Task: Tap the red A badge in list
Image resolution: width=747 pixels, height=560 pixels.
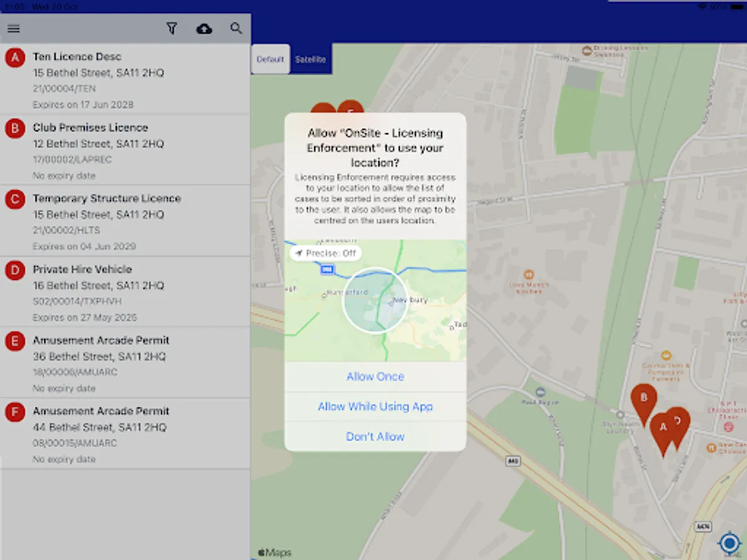Action: click(x=15, y=58)
